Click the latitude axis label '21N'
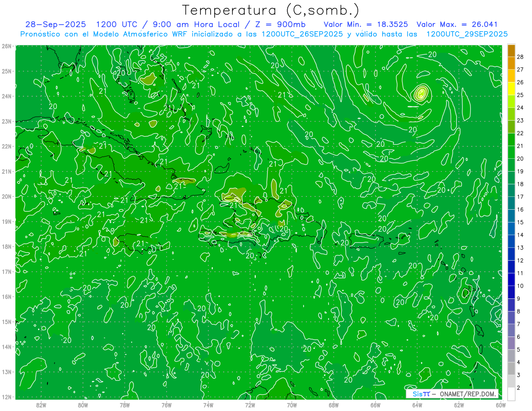532x411 pixels. [7, 171]
